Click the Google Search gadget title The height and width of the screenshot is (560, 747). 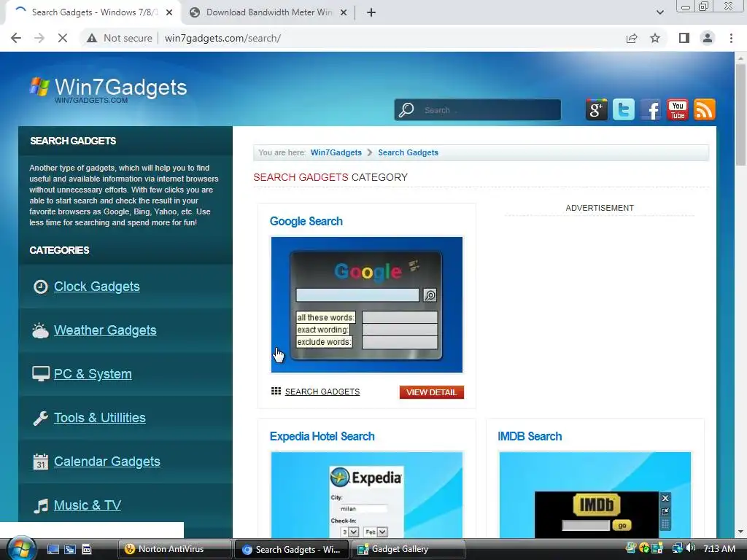tap(306, 222)
